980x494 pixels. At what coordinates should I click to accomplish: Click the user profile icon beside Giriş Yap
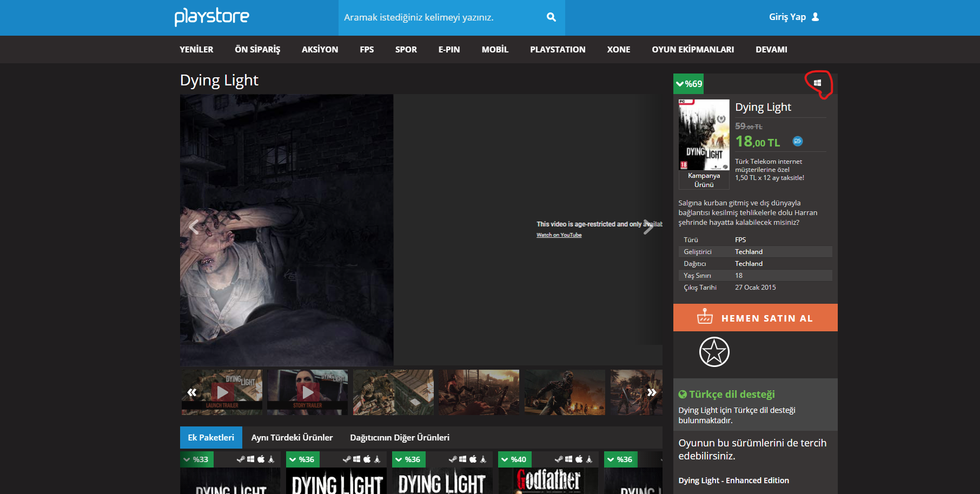coord(816,17)
